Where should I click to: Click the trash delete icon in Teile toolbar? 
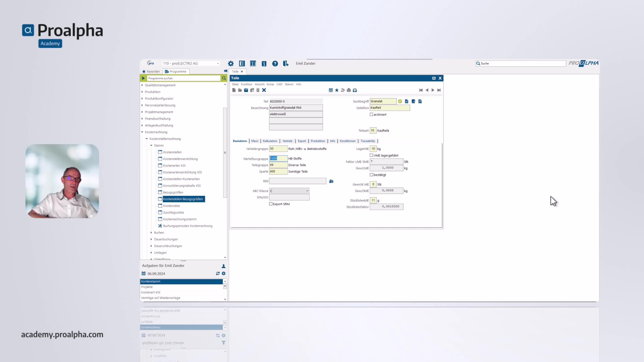pos(258,90)
